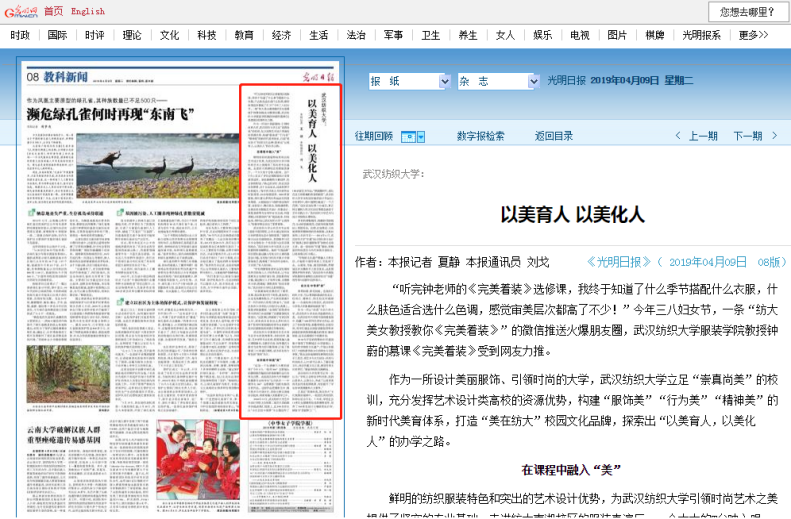
Task: Open the 卫生 menu item
Action: pyautogui.click(x=430, y=35)
